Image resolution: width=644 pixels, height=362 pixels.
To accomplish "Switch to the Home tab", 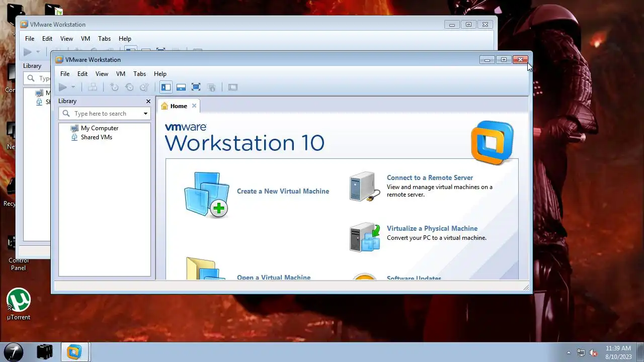I will pos(179,106).
